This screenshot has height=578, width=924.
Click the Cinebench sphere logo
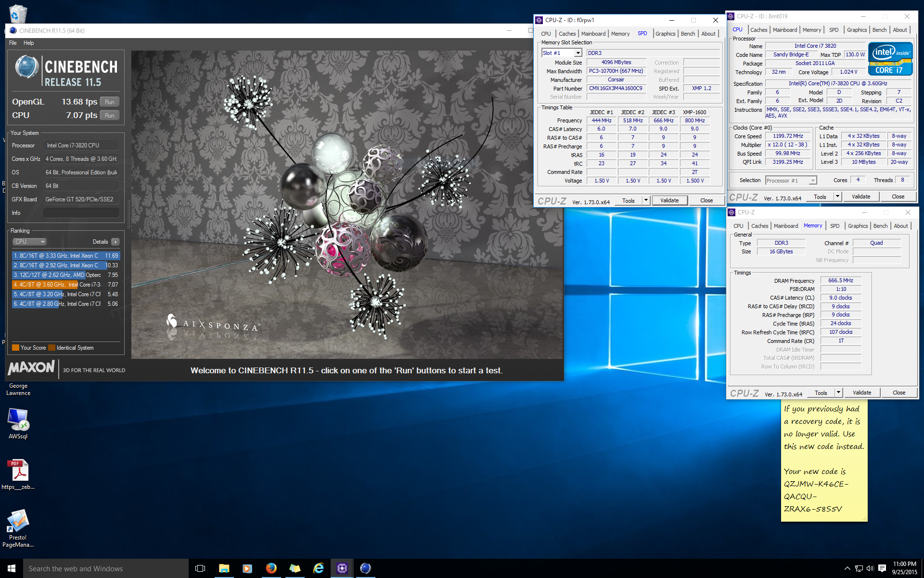(27, 67)
